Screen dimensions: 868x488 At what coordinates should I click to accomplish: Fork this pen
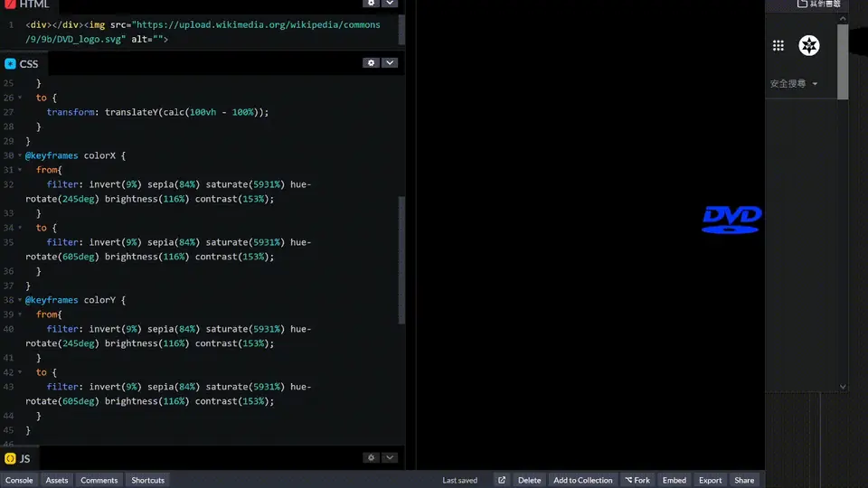click(637, 480)
